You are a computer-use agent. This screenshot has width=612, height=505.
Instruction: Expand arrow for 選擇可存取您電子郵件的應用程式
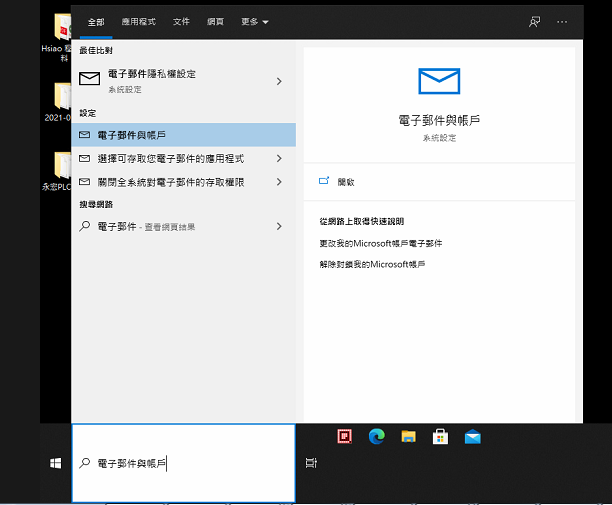(279, 158)
